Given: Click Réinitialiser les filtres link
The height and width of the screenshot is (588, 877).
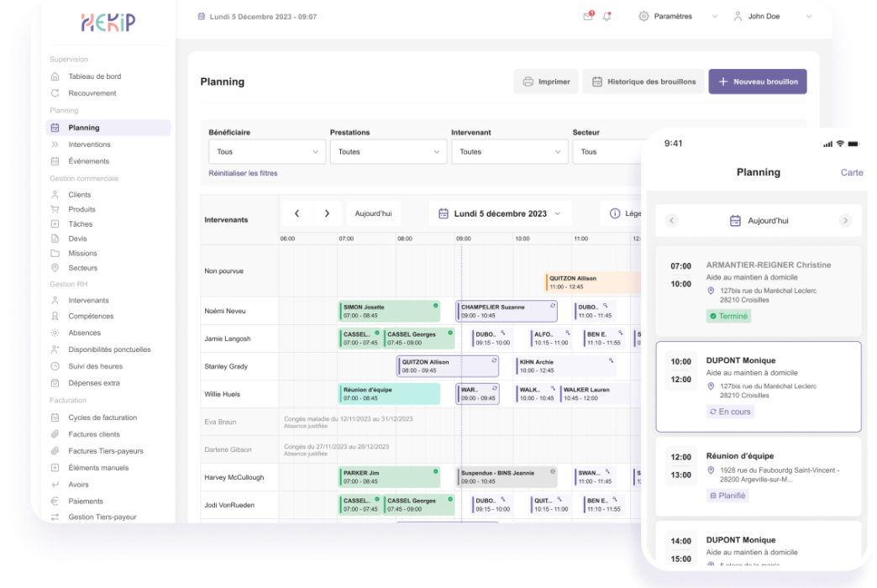Looking at the screenshot, I should [x=243, y=173].
